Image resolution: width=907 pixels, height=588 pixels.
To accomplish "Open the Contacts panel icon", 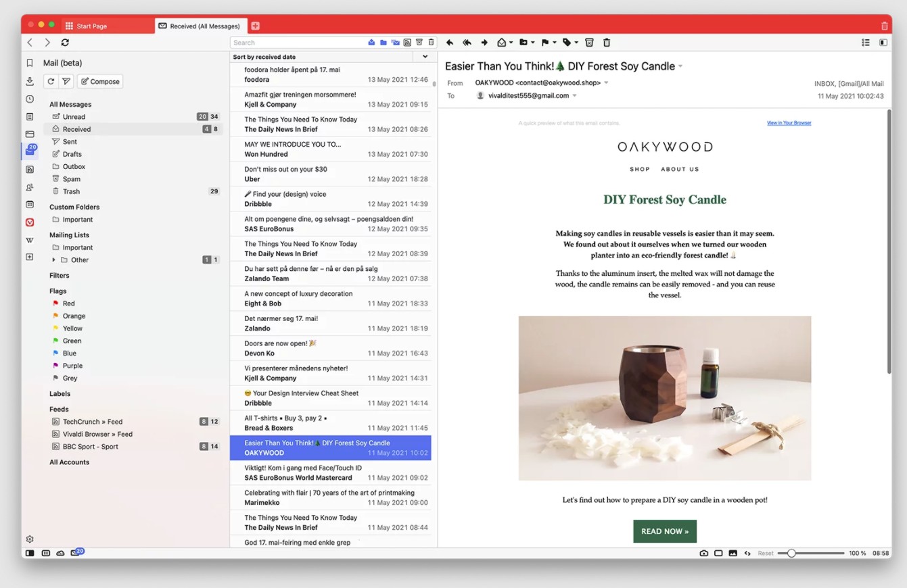I will (x=30, y=187).
